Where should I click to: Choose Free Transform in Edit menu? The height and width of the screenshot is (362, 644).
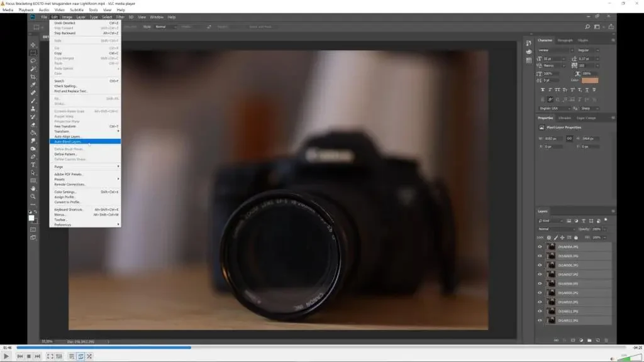85,126
